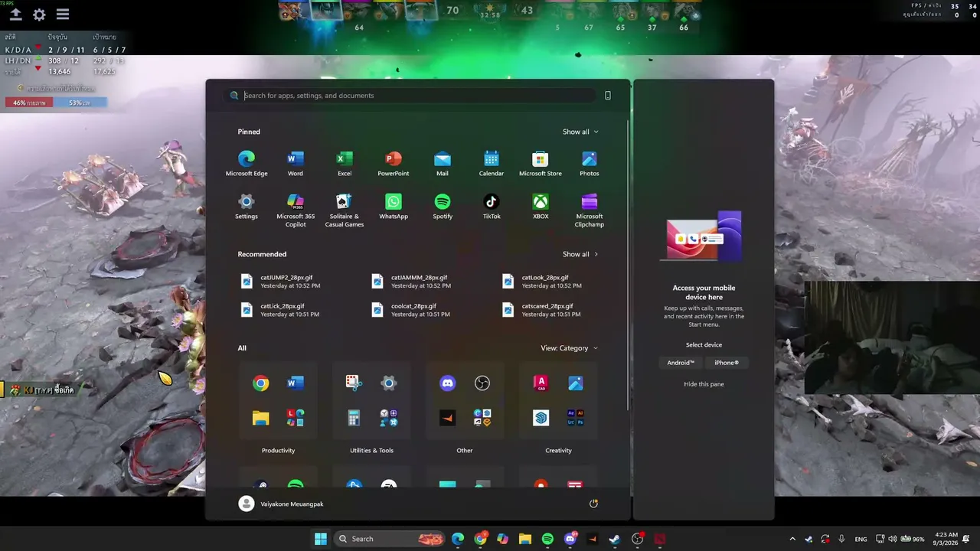Open Chrome in the Productivity folder

(261, 383)
